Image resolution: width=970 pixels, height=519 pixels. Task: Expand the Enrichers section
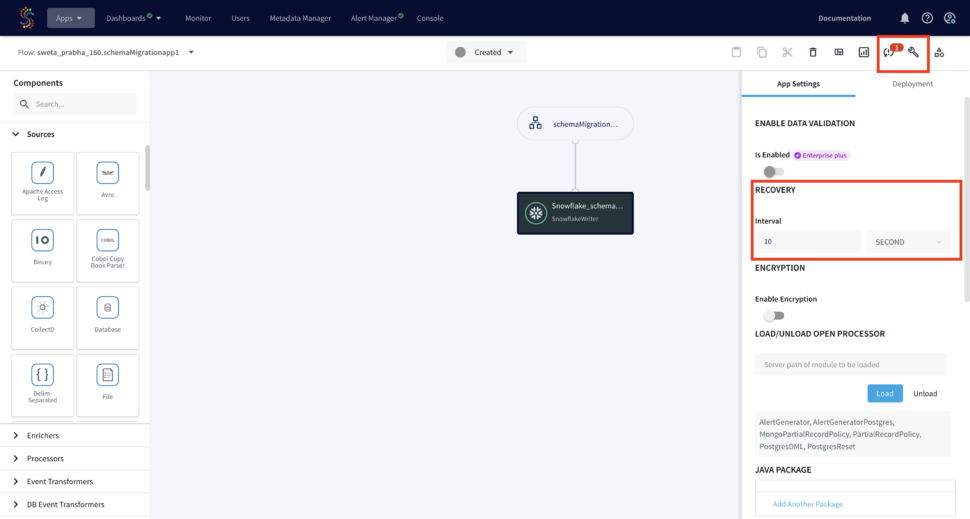[43, 436]
